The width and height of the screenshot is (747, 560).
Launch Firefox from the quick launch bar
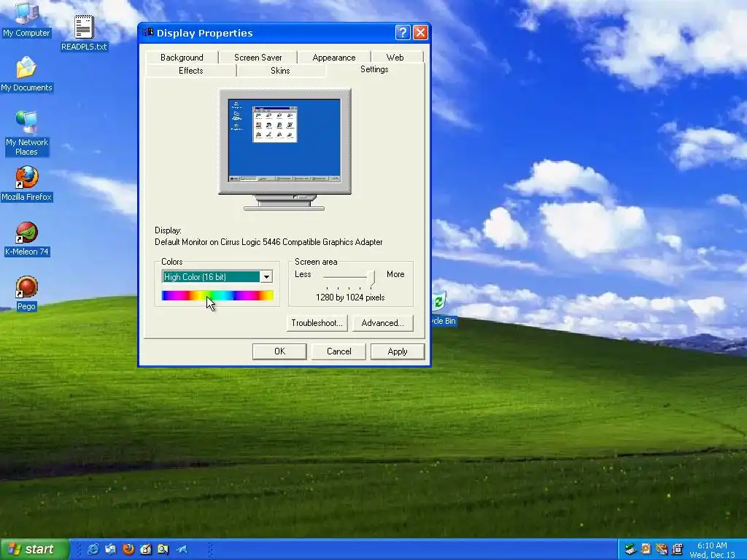point(128,549)
